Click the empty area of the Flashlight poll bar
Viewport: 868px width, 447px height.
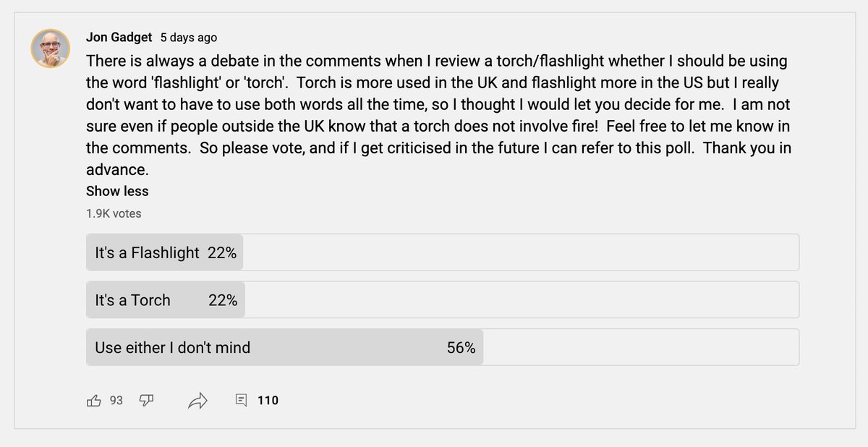(x=521, y=252)
